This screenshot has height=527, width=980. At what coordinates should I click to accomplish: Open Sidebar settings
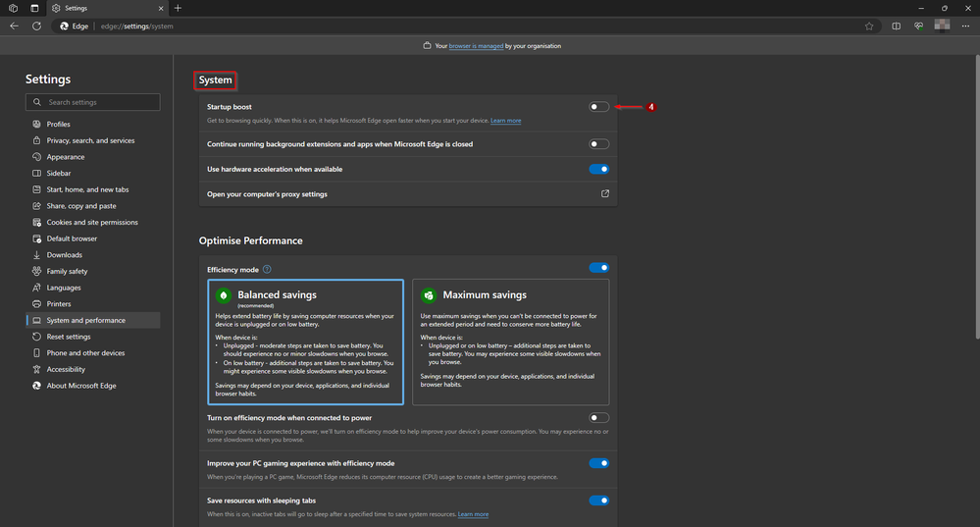(x=92, y=173)
